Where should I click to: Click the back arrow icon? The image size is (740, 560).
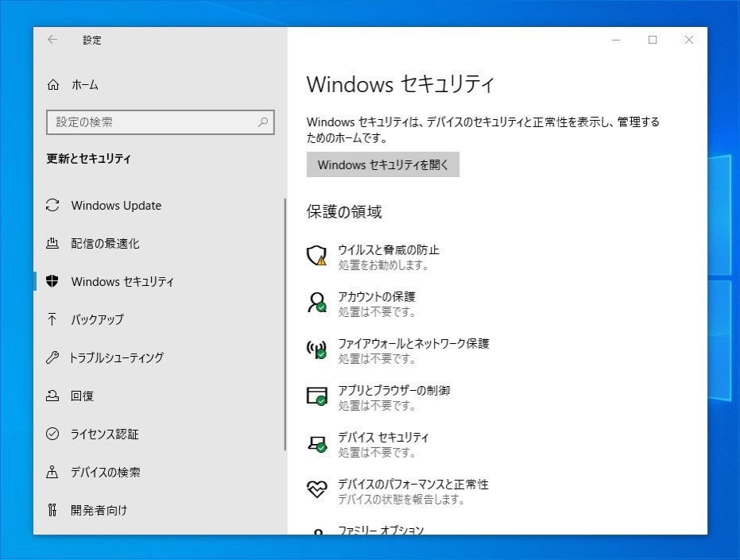(52, 40)
